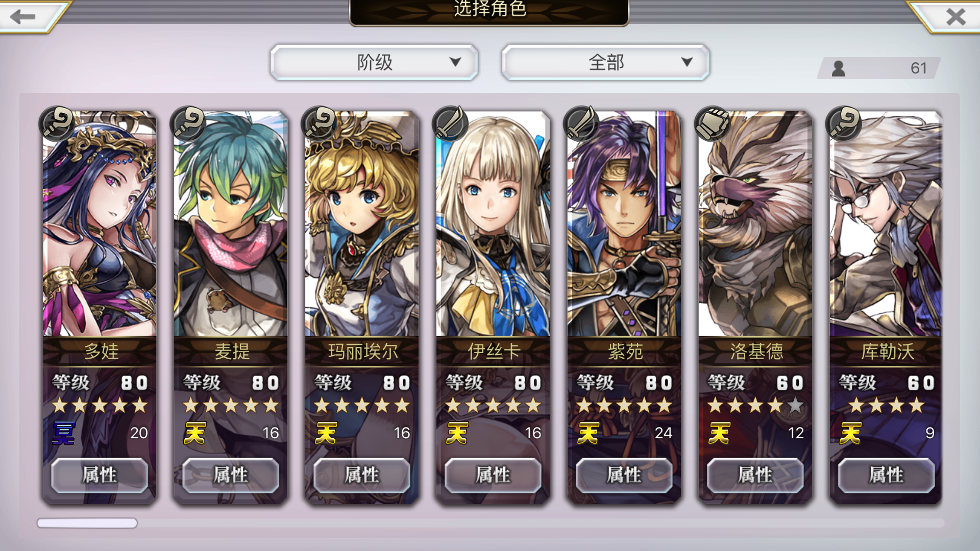
Task: Click the arrow on the 全部 dropdown
Action: pyautogui.click(x=687, y=62)
